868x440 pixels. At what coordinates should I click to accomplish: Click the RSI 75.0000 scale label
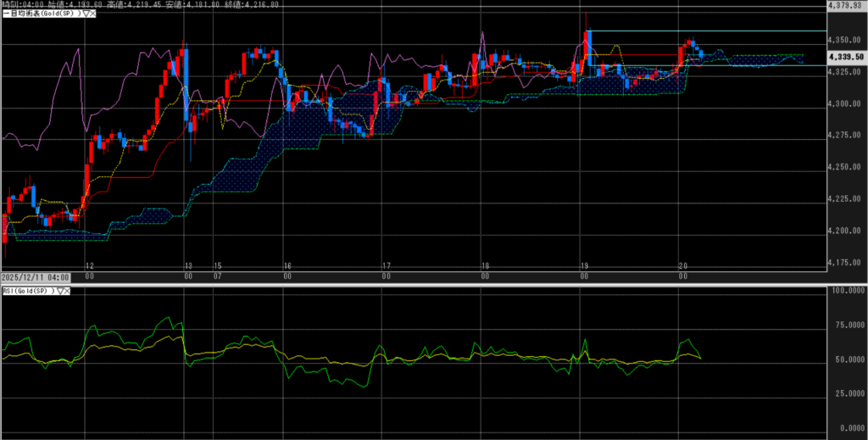tap(845, 325)
